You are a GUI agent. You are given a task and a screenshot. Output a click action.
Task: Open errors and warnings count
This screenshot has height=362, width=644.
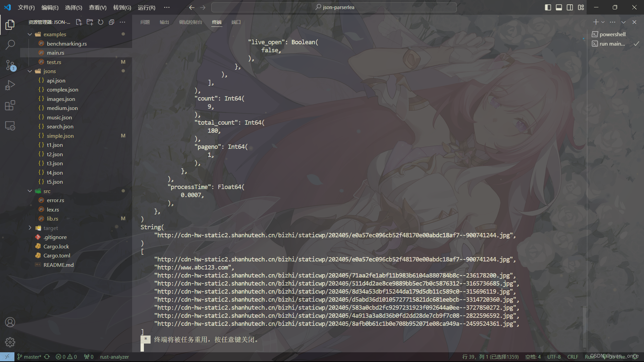point(66,357)
